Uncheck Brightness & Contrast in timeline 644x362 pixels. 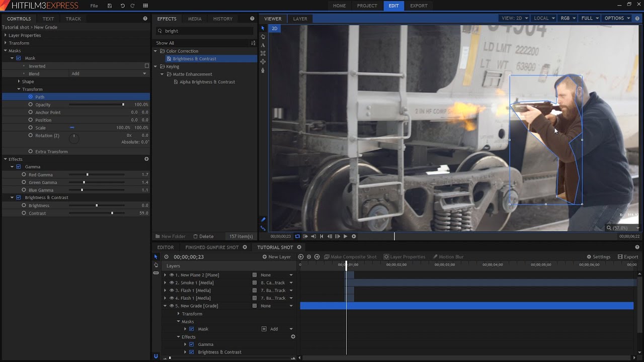point(191,352)
